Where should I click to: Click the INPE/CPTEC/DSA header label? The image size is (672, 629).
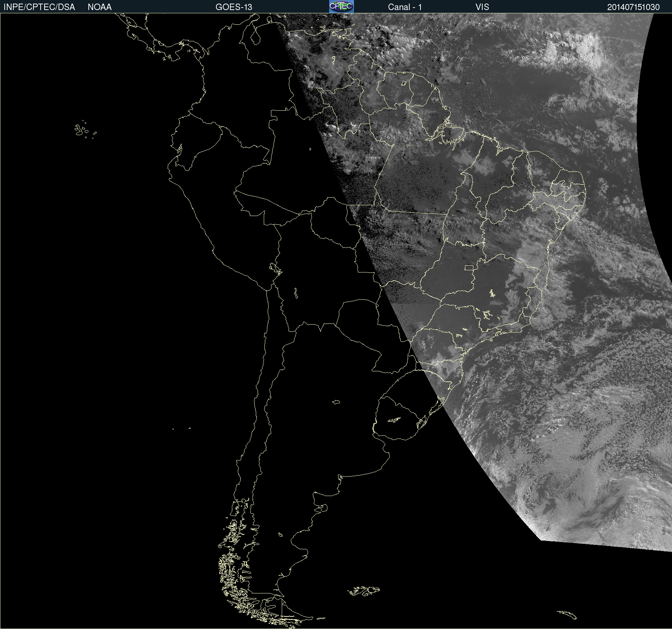click(x=39, y=7)
